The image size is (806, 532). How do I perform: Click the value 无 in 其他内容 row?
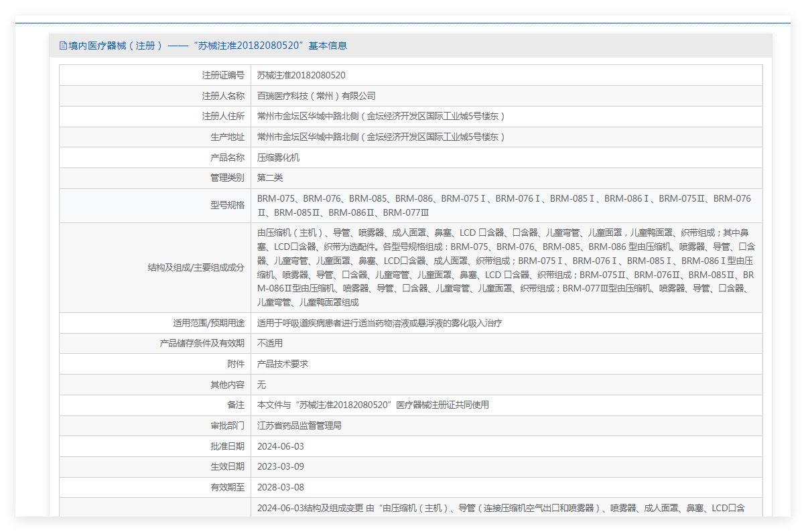[261, 385]
